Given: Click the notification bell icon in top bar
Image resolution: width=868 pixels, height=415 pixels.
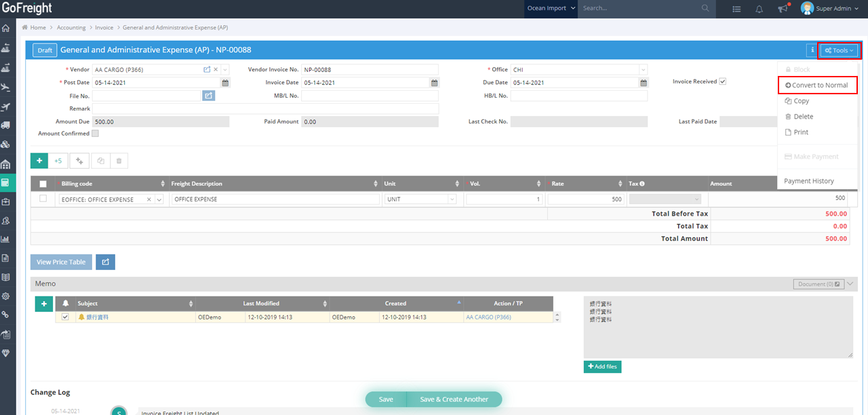Looking at the screenshot, I should [759, 9].
